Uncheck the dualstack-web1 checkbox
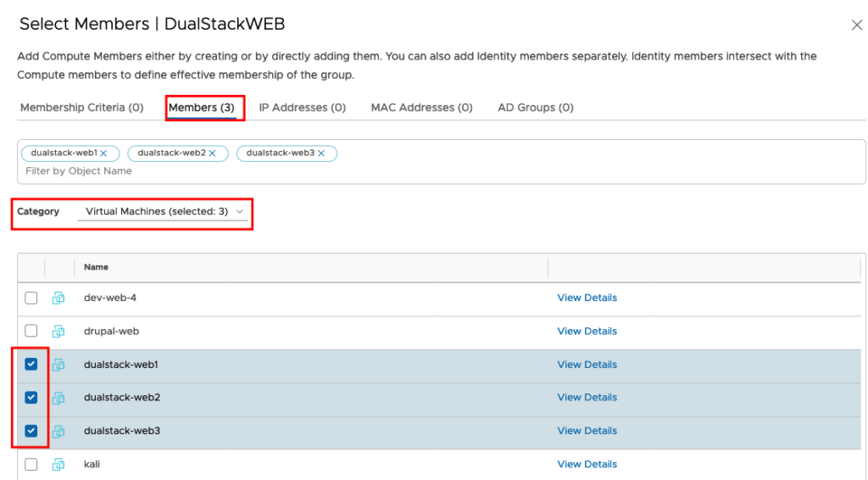868x480 pixels. click(31, 365)
